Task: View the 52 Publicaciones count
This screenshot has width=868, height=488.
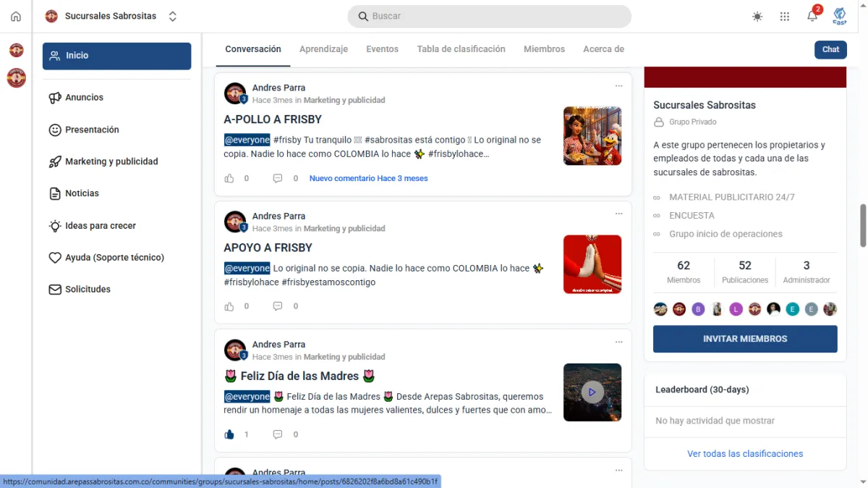Action: (x=745, y=272)
